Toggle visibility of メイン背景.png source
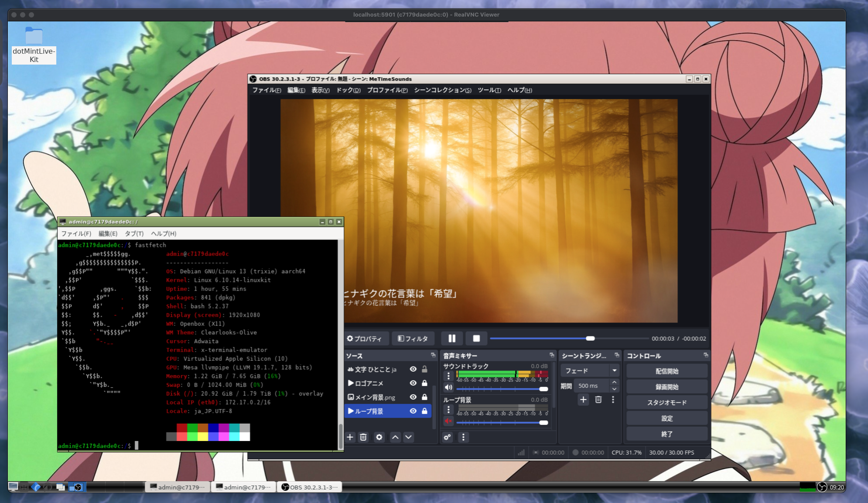This screenshot has width=868, height=503. pyautogui.click(x=413, y=397)
